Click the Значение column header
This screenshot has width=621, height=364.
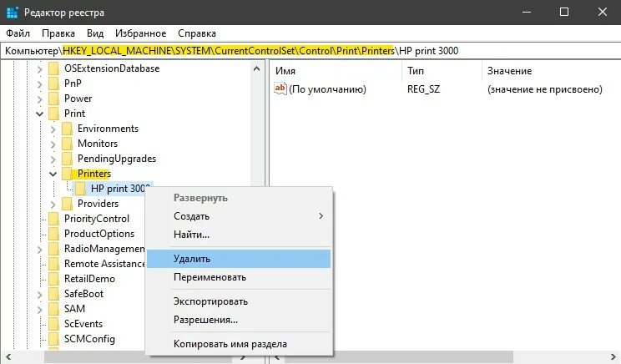551,71
